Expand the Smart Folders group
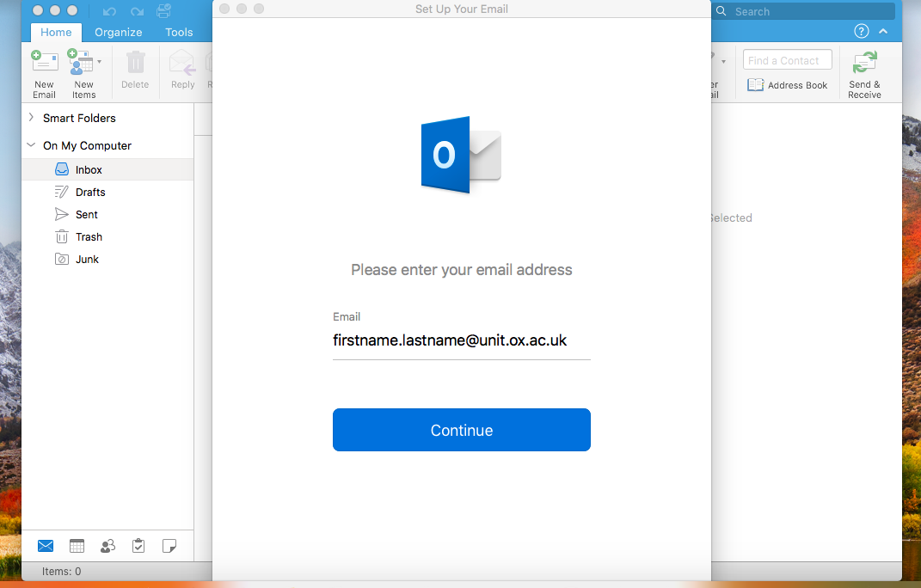Screen dimensions: 921x588 (31, 118)
